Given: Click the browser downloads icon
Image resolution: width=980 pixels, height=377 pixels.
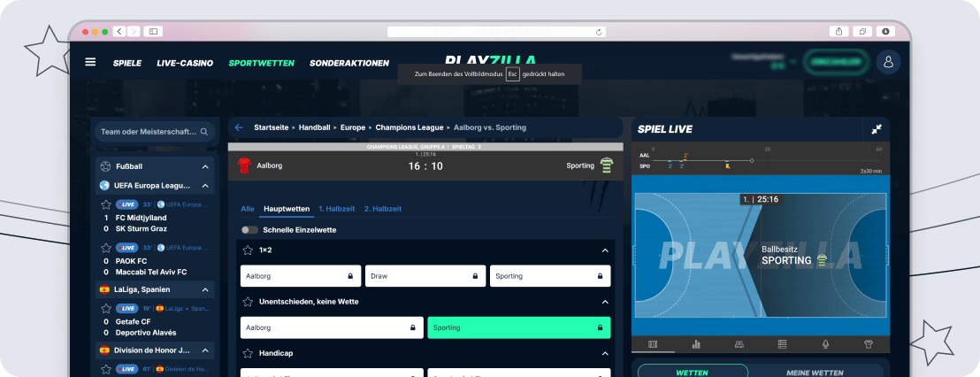Looking at the screenshot, I should click(885, 31).
